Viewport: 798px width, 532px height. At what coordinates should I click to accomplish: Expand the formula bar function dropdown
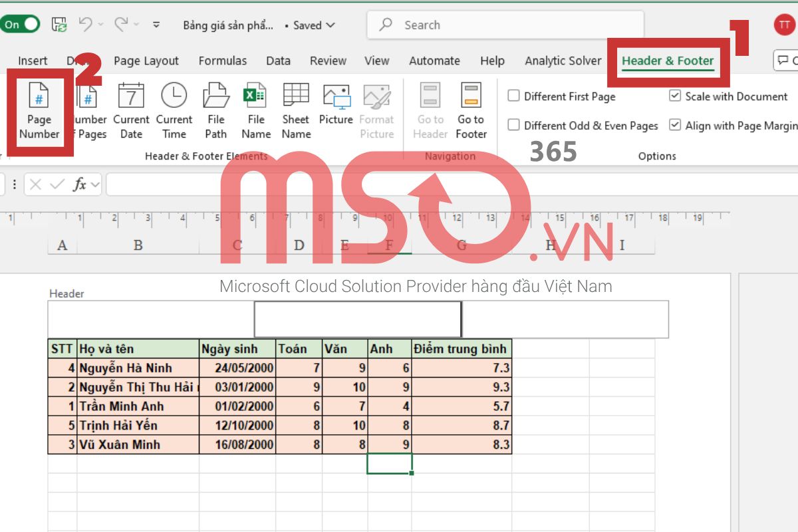tap(96, 185)
